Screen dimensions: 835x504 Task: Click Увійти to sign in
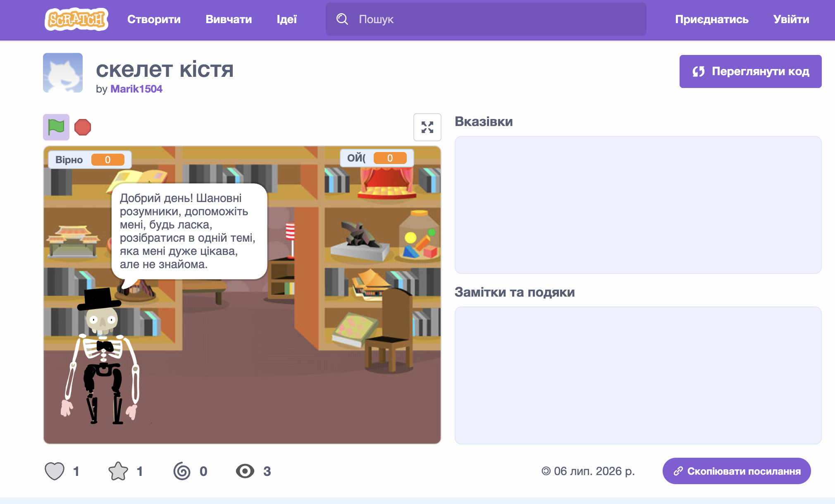point(791,19)
